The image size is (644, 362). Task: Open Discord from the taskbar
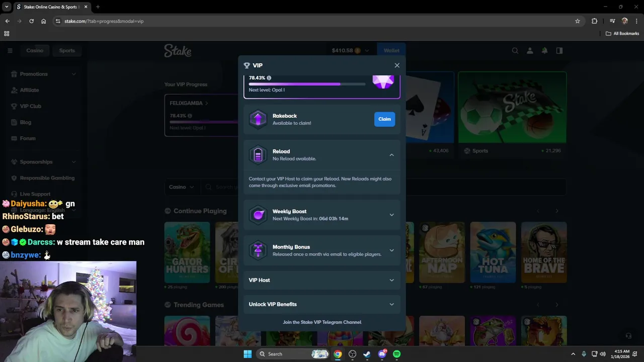click(382, 354)
